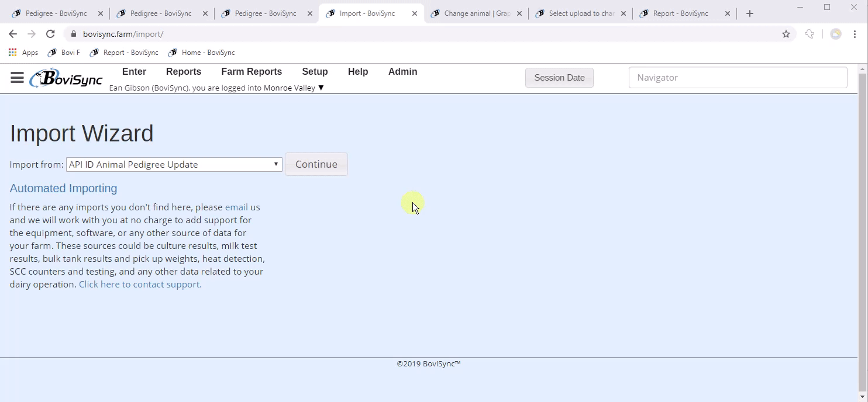The image size is (868, 402).
Task: Open the browser extension icon
Action: pos(810,34)
